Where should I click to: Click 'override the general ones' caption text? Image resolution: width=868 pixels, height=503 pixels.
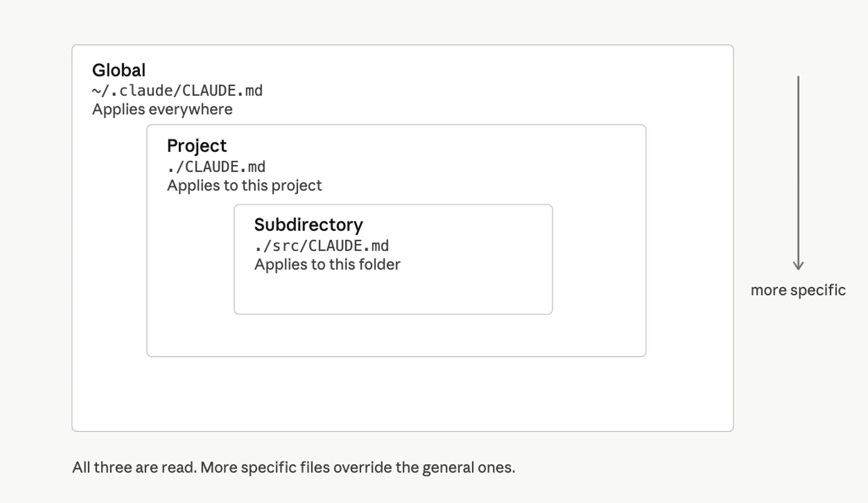(424, 468)
